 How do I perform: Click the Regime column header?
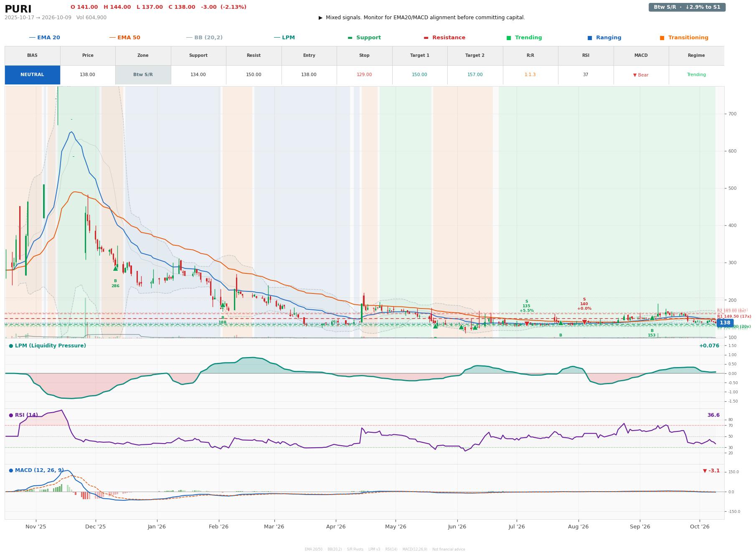point(696,56)
